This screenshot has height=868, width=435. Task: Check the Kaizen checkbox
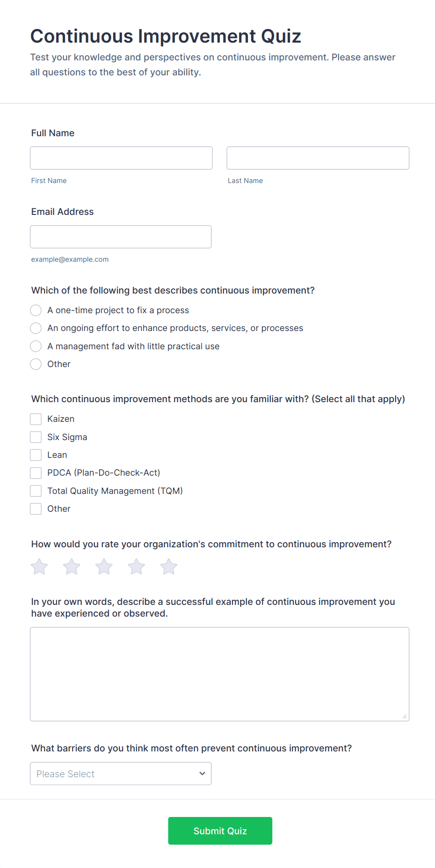36,419
